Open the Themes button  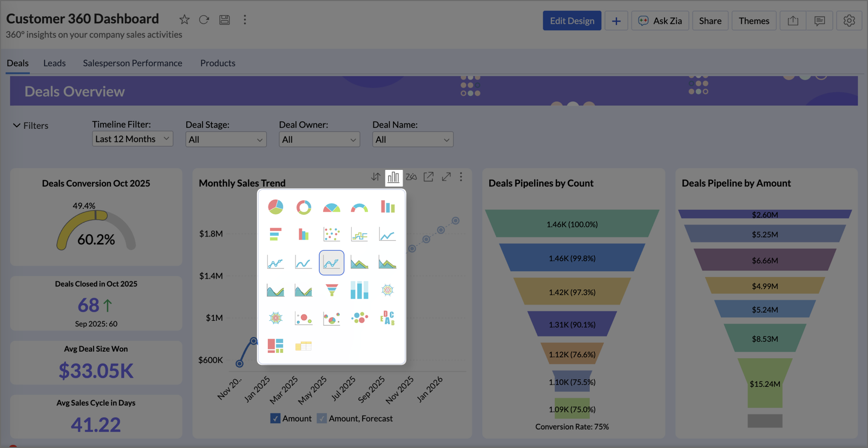754,21
